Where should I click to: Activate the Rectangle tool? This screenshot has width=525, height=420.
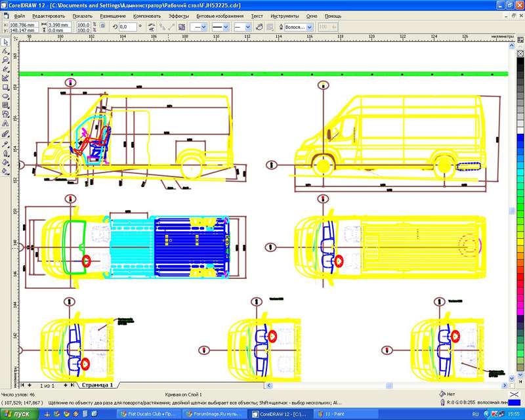[x=5, y=87]
